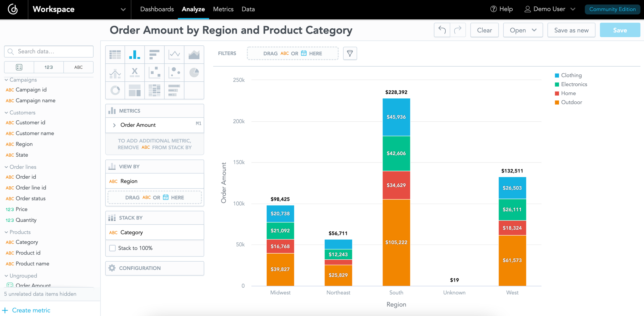Click the Save as new button
644x316 pixels.
click(571, 30)
